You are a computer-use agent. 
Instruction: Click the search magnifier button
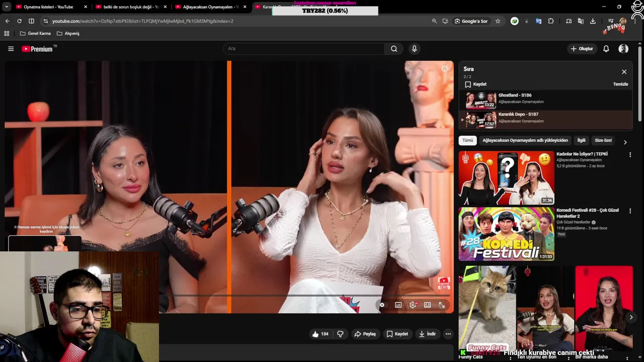[x=394, y=49]
